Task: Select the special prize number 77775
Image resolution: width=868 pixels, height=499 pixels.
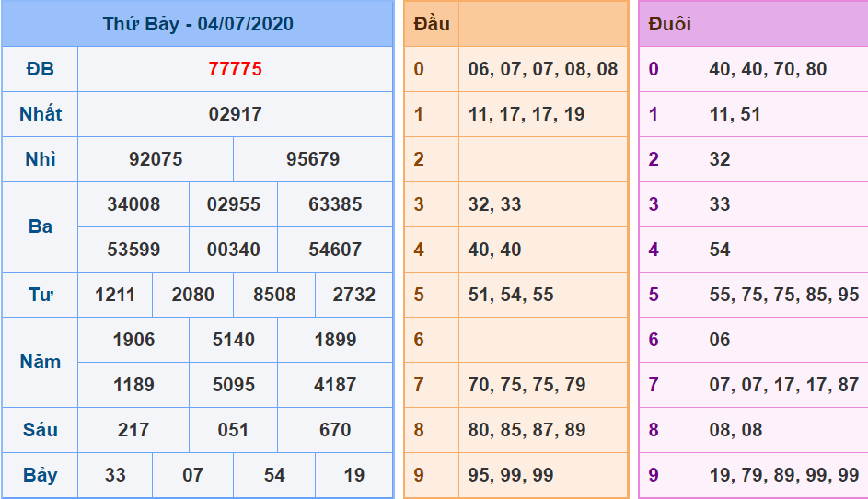Action: pos(235,69)
